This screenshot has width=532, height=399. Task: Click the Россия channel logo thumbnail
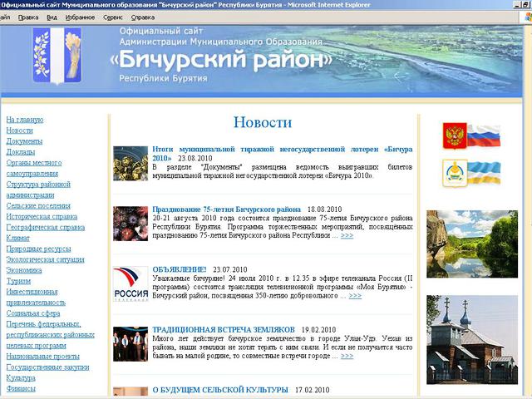(131, 284)
